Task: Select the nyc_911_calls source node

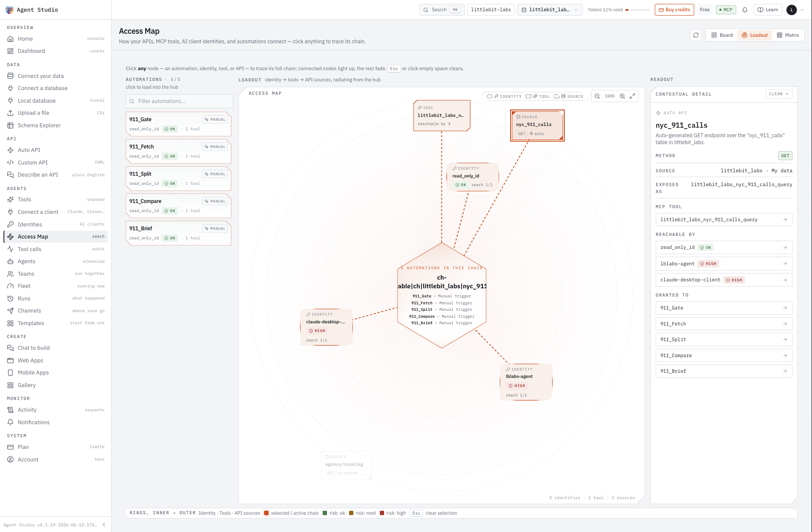Action: (537, 126)
